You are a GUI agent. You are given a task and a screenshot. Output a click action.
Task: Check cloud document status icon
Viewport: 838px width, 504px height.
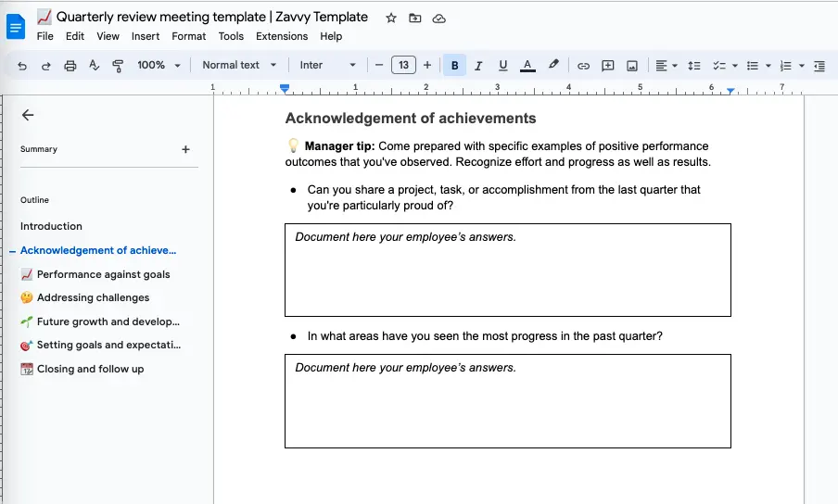[438, 19]
